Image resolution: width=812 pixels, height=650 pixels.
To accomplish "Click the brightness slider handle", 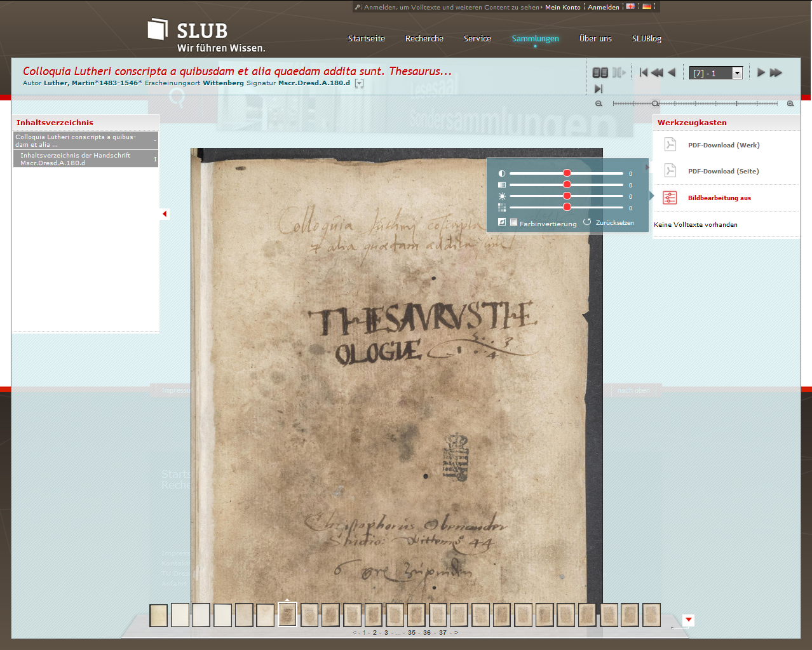I will pyautogui.click(x=567, y=196).
